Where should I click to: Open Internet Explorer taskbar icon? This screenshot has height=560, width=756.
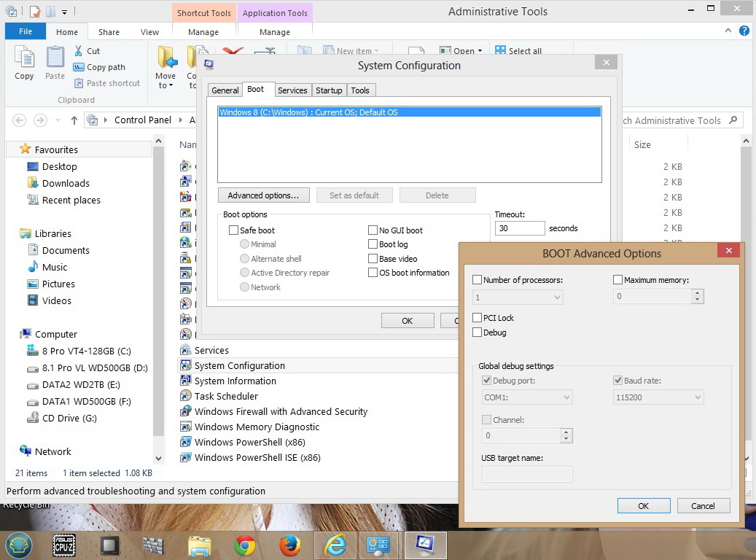click(335, 545)
